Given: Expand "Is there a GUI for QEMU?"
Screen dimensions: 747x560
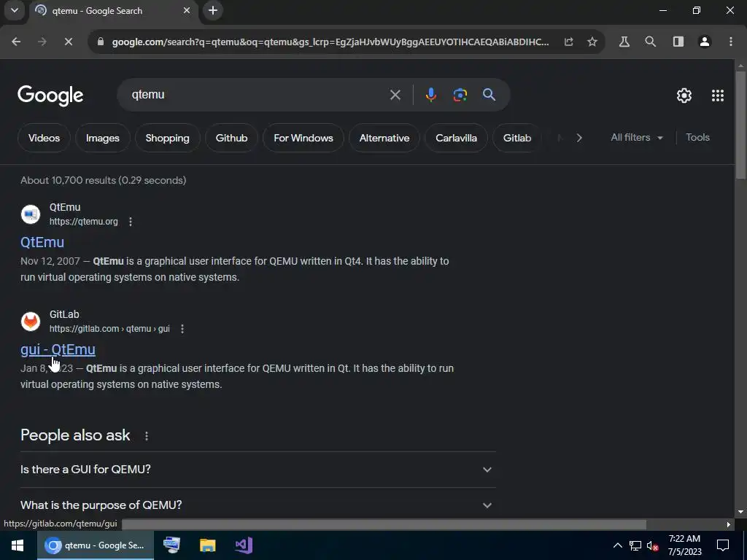Looking at the screenshot, I should (258, 470).
